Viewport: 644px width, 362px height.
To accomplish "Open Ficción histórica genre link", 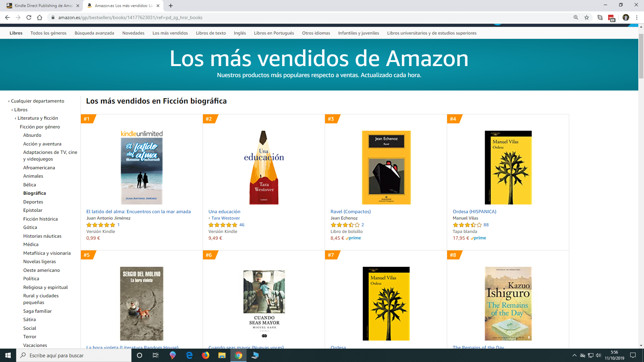I will (41, 219).
